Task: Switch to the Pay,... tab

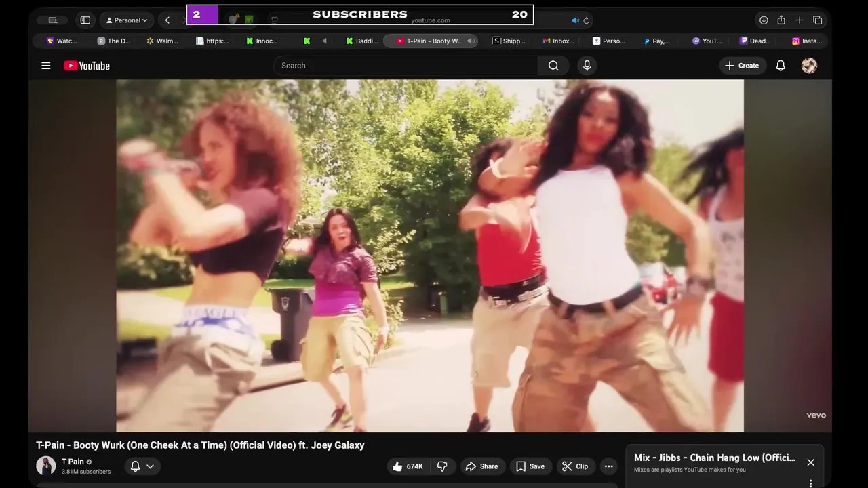Action: [x=658, y=41]
